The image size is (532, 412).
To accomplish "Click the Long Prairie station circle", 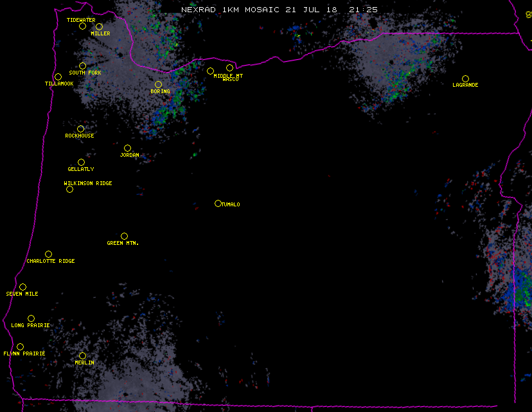I will (31, 319).
